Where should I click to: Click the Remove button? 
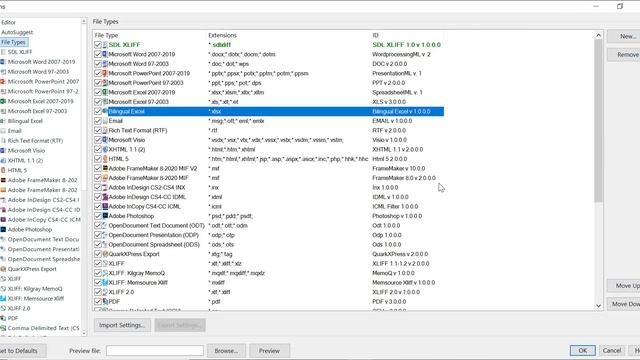(x=624, y=55)
